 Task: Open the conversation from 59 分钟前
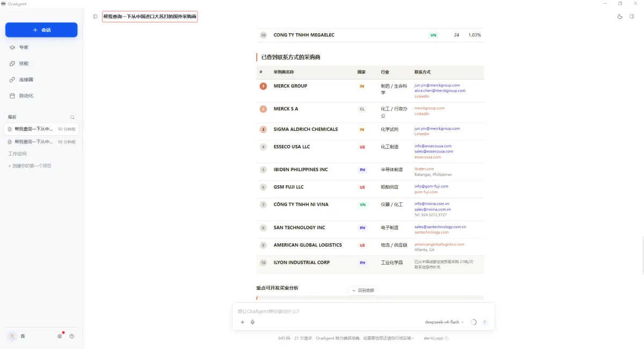(x=41, y=142)
